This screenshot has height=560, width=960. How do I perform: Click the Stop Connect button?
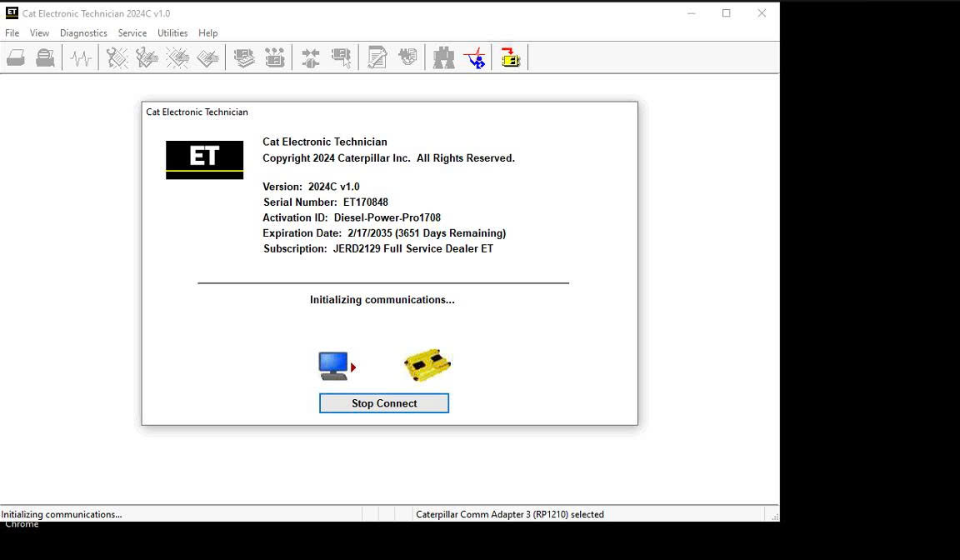(x=384, y=403)
